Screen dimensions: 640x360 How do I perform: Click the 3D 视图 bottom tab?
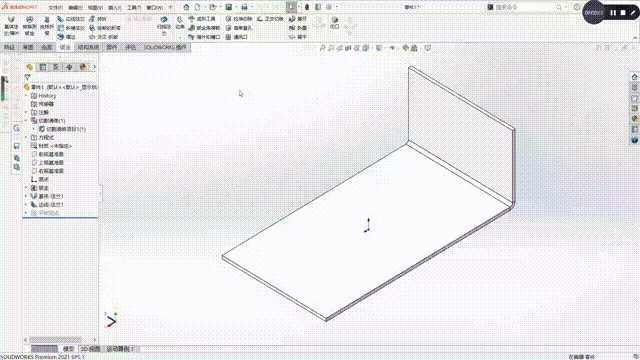point(90,349)
